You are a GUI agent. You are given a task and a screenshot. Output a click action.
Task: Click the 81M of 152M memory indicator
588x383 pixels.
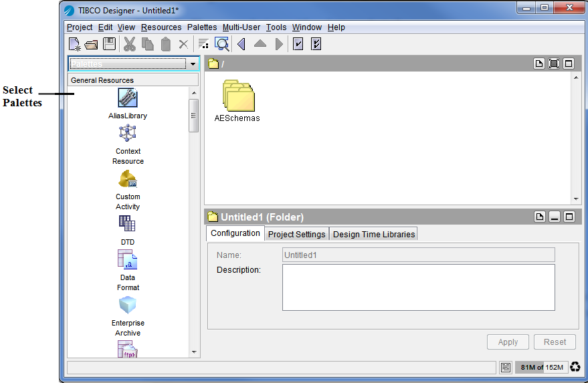click(x=541, y=367)
